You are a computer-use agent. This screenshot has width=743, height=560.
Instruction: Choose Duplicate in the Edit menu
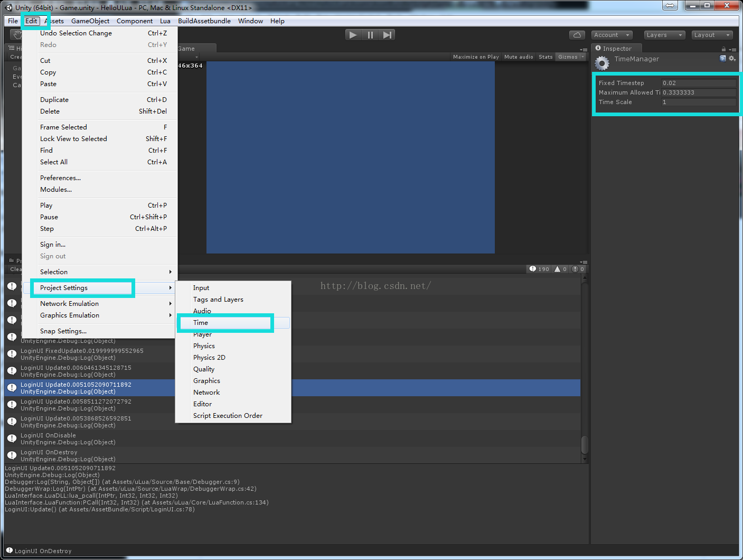tap(99, 100)
